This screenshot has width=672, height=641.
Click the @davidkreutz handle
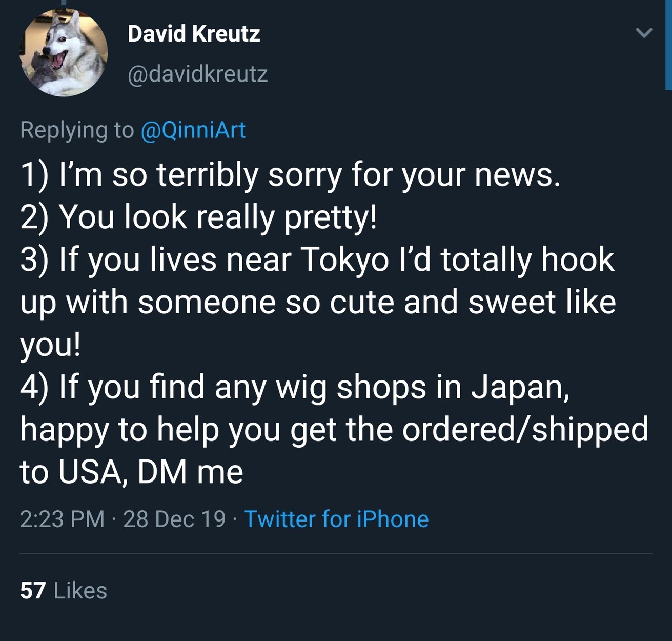[197, 74]
